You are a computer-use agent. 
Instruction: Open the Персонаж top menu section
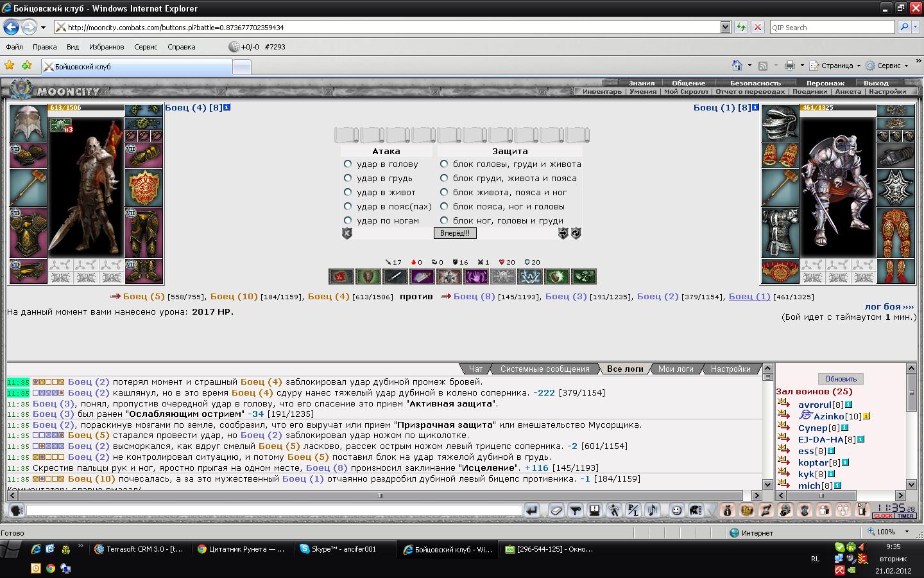(x=826, y=83)
